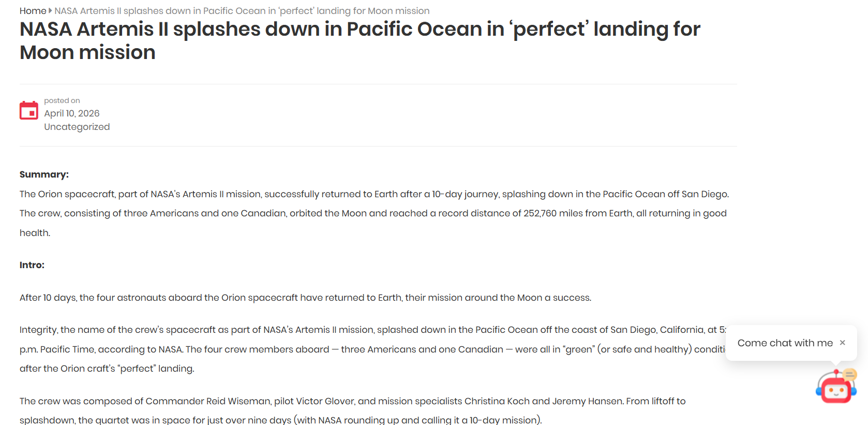Click the paragraph beginning 'Integrity, the name'
The image size is (868, 425).
pyautogui.click(x=373, y=349)
